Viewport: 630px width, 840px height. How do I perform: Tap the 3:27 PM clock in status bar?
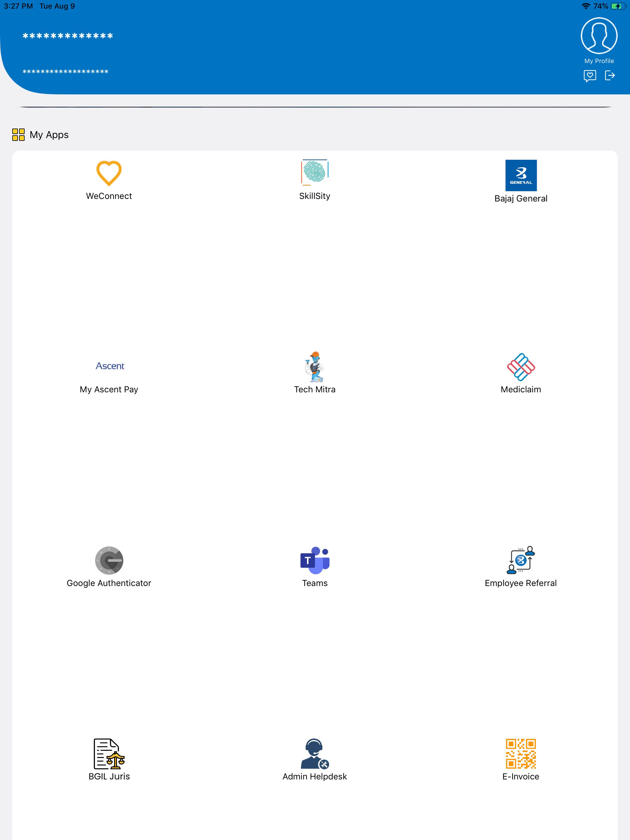(18, 6)
